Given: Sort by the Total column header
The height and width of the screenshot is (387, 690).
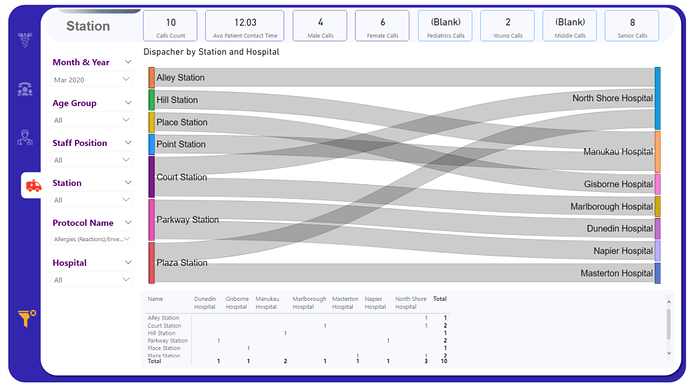Looking at the screenshot, I should [x=440, y=299].
